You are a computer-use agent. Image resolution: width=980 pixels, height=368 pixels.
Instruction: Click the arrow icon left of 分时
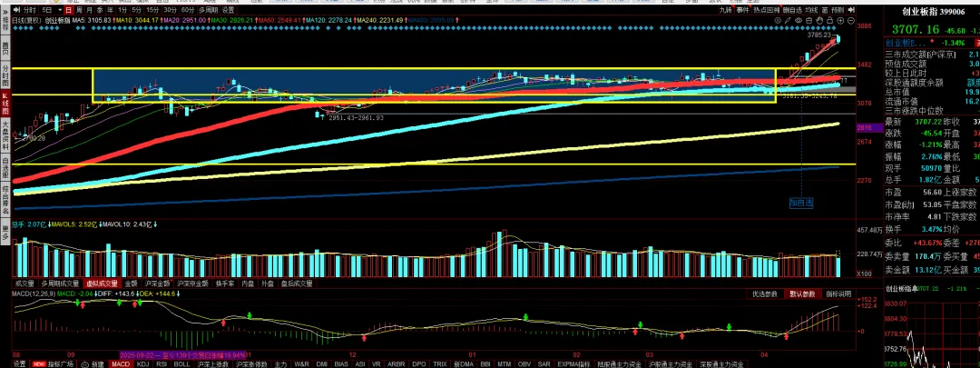[16, 10]
